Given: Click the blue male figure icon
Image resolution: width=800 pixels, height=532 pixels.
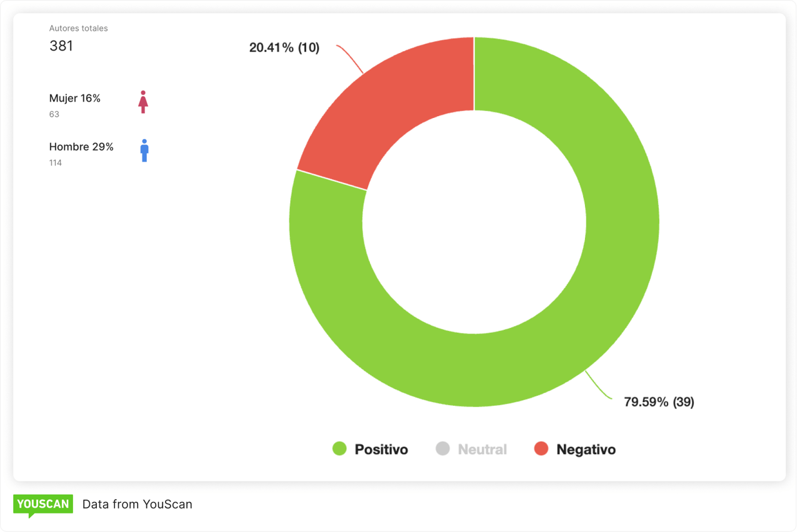Looking at the screenshot, I should tap(144, 150).
